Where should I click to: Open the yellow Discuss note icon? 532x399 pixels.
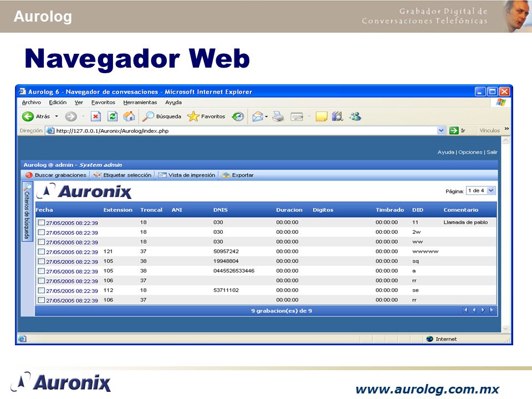pos(321,117)
